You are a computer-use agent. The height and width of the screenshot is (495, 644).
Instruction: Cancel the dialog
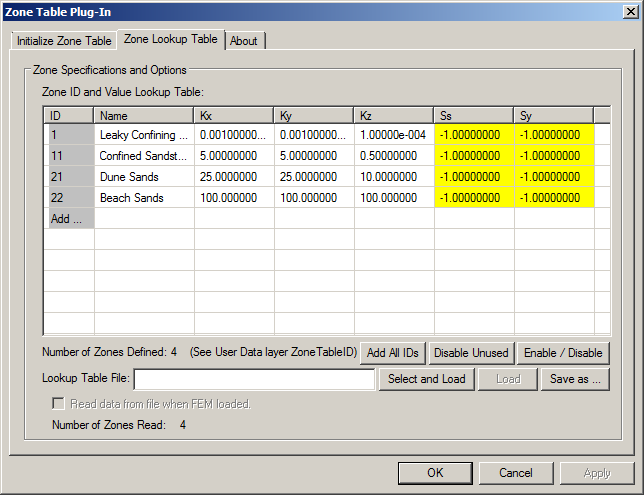(x=516, y=472)
